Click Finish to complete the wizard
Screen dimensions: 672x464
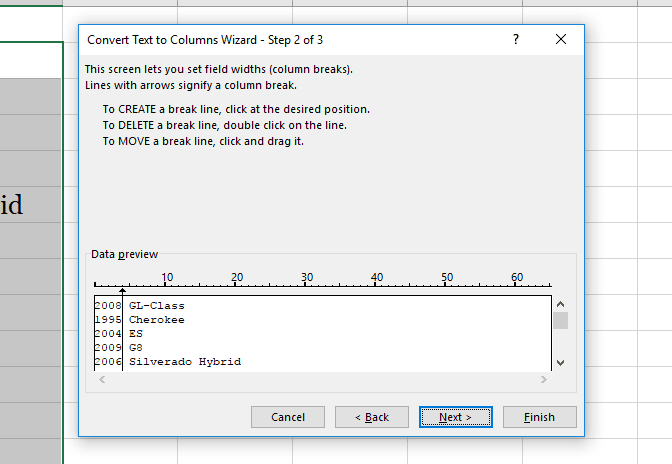click(x=539, y=417)
